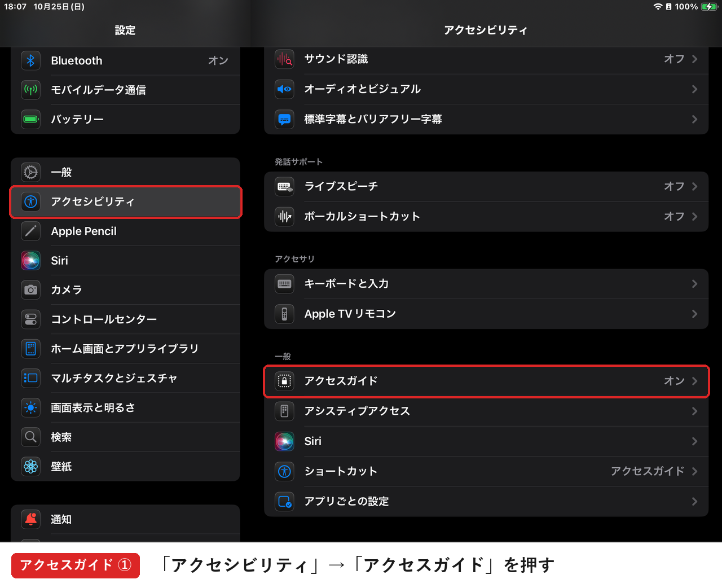Open the Apple TVリモコン row
The height and width of the screenshot is (588, 722).
(x=486, y=314)
